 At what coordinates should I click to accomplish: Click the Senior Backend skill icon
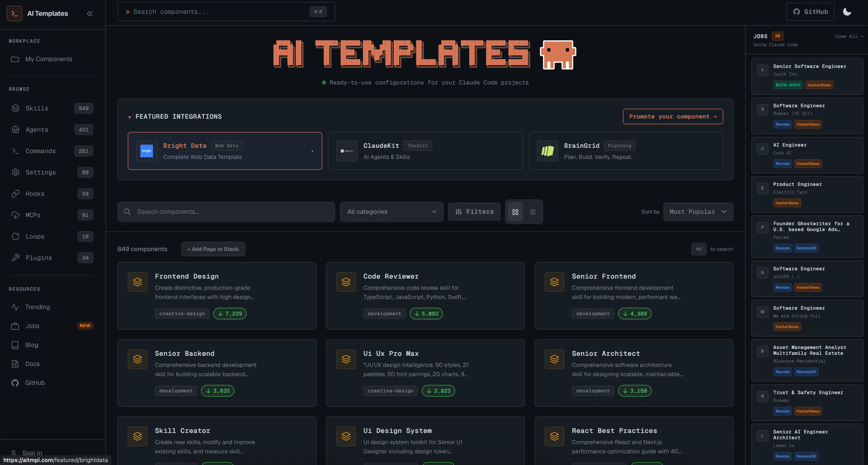coord(137,359)
